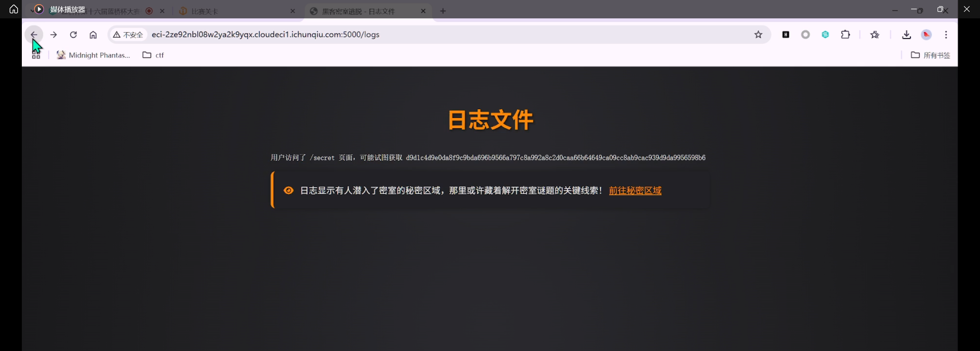
Task: Reload the current logs page
Action: click(x=74, y=35)
